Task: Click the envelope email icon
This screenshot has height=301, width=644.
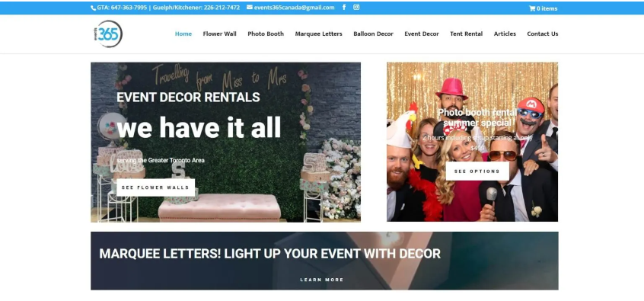Action: click(250, 8)
